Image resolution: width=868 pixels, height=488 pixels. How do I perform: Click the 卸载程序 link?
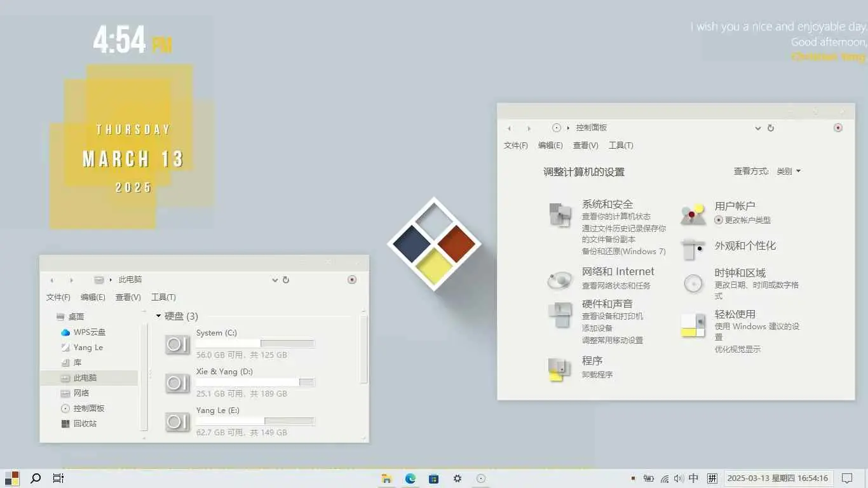[x=597, y=375]
